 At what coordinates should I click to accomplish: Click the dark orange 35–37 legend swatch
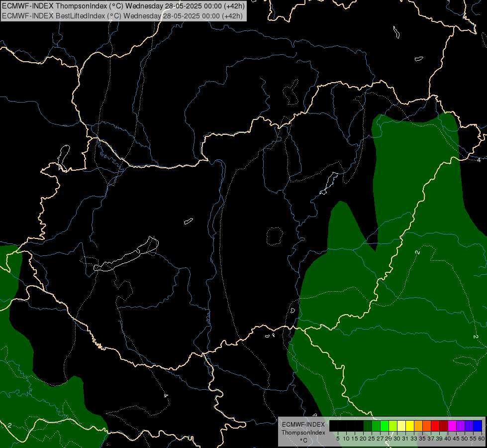pos(427,426)
